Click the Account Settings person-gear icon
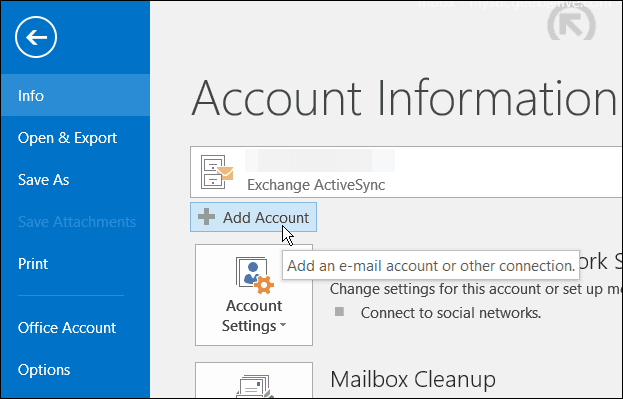Screen dimensions: 623x399 255,275
